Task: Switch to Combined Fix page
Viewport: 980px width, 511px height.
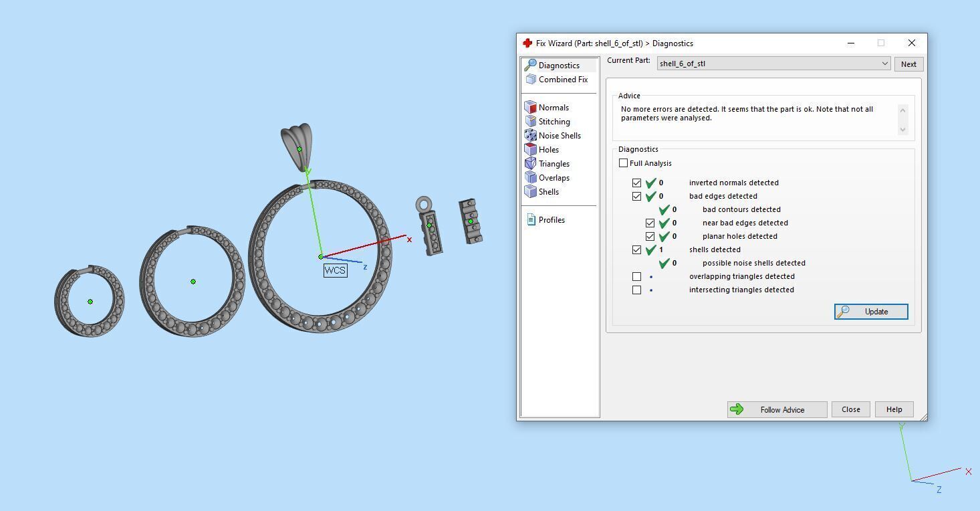Action: pyautogui.click(x=563, y=80)
